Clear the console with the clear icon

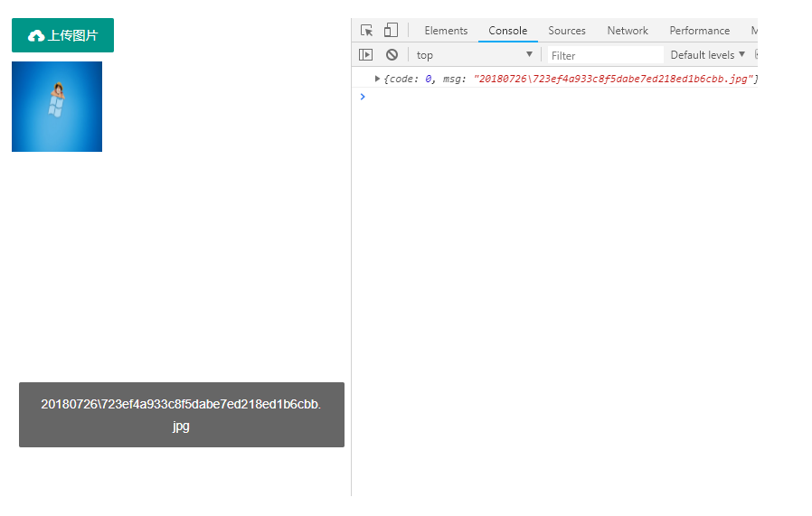tap(392, 55)
